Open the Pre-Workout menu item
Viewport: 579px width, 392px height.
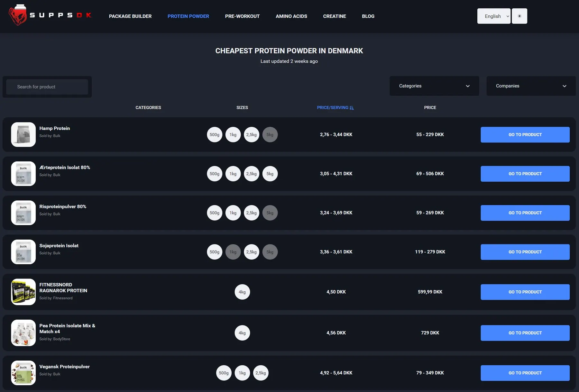click(242, 16)
